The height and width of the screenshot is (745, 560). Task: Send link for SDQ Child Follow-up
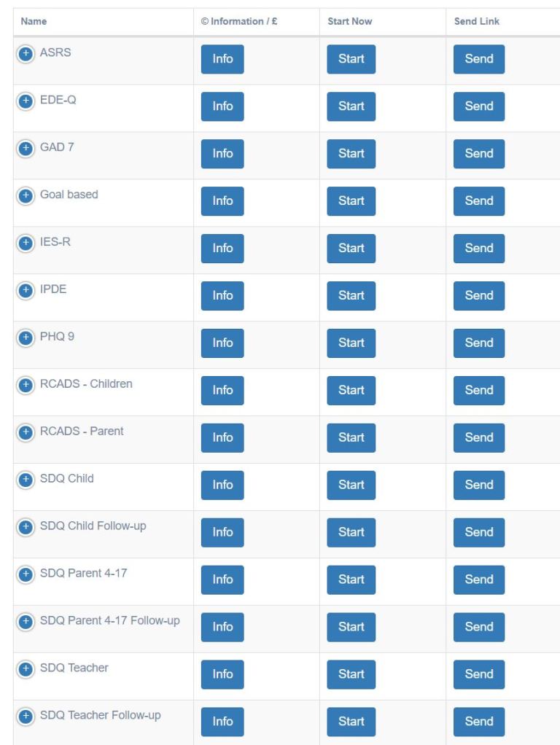point(478,533)
